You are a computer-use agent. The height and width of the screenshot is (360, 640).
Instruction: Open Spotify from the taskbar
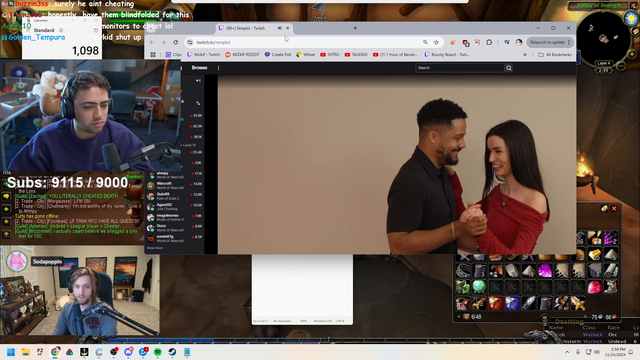158,352
